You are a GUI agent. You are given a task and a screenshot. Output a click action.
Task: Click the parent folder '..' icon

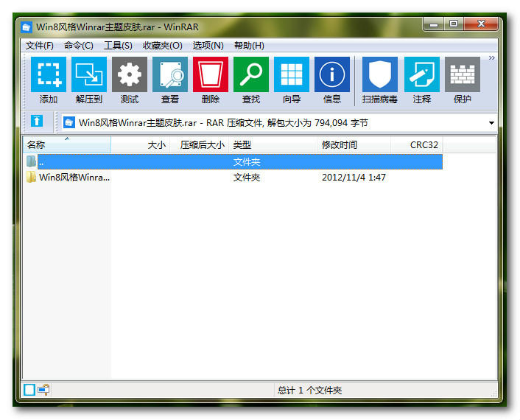point(31,161)
